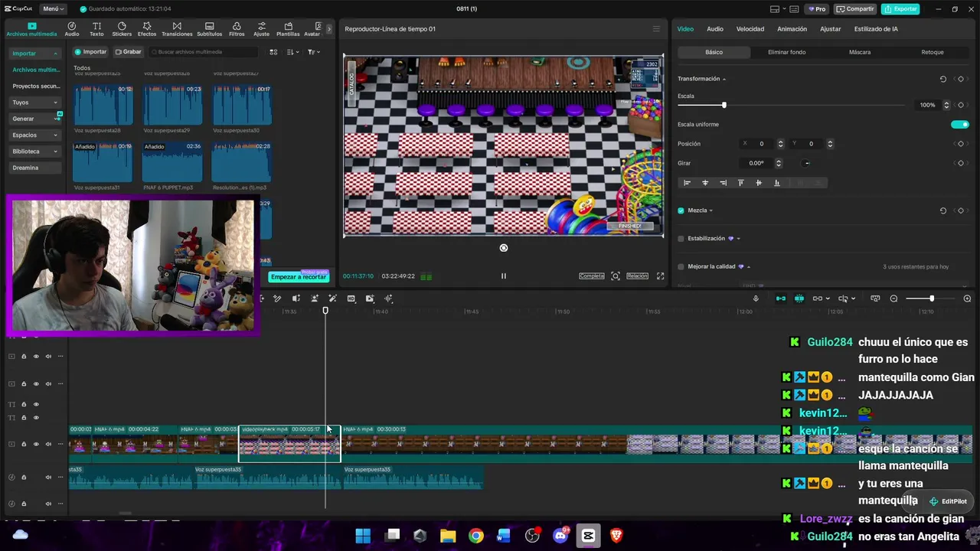The width and height of the screenshot is (980, 551).
Task: Click the Exportar button
Action: [900, 9]
